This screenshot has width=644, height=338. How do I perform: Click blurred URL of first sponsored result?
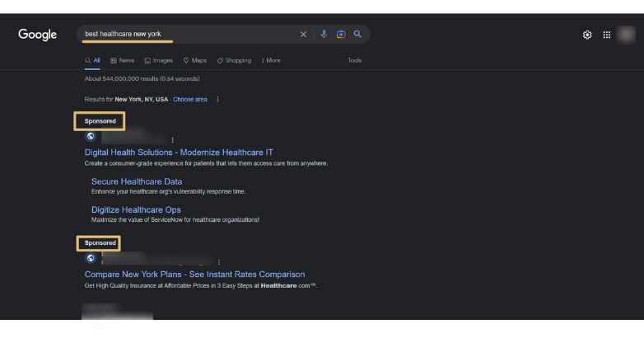pos(134,137)
